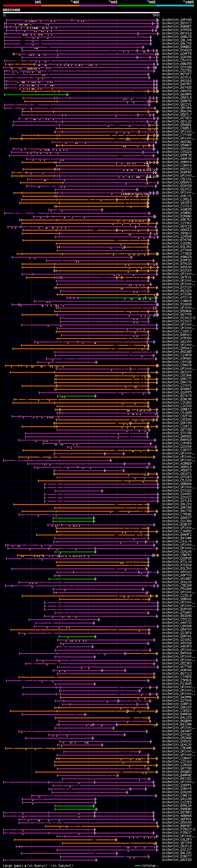Select the UniRef100_Q8MP30 label
The height and width of the screenshot is (868, 197).
pyautogui.click(x=177, y=101)
